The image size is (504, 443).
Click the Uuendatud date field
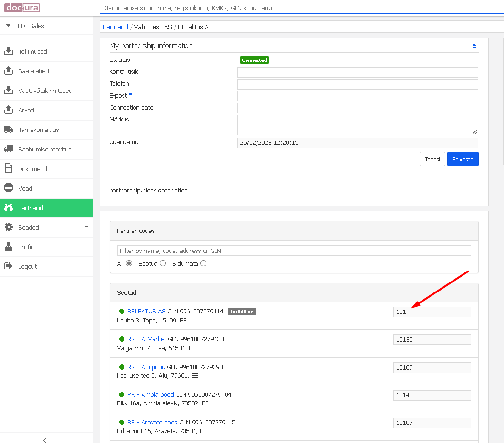[x=358, y=143]
